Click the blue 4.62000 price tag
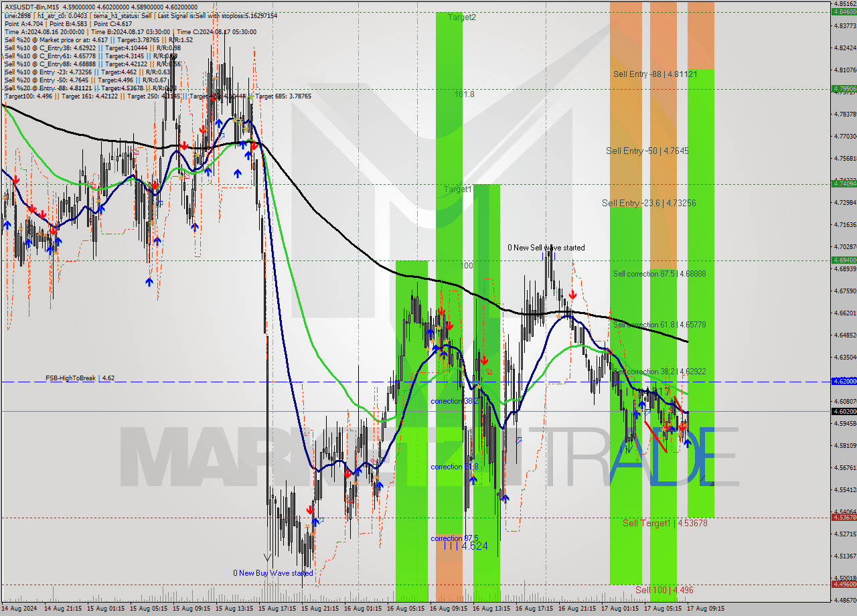Screen dimensions: 857x616 point(844,381)
